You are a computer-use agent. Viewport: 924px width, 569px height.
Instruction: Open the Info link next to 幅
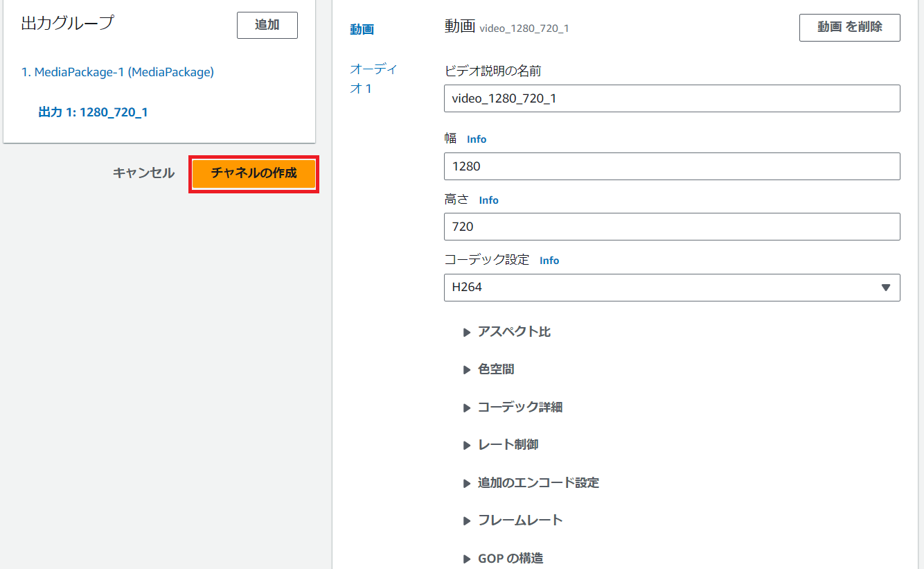tap(477, 139)
